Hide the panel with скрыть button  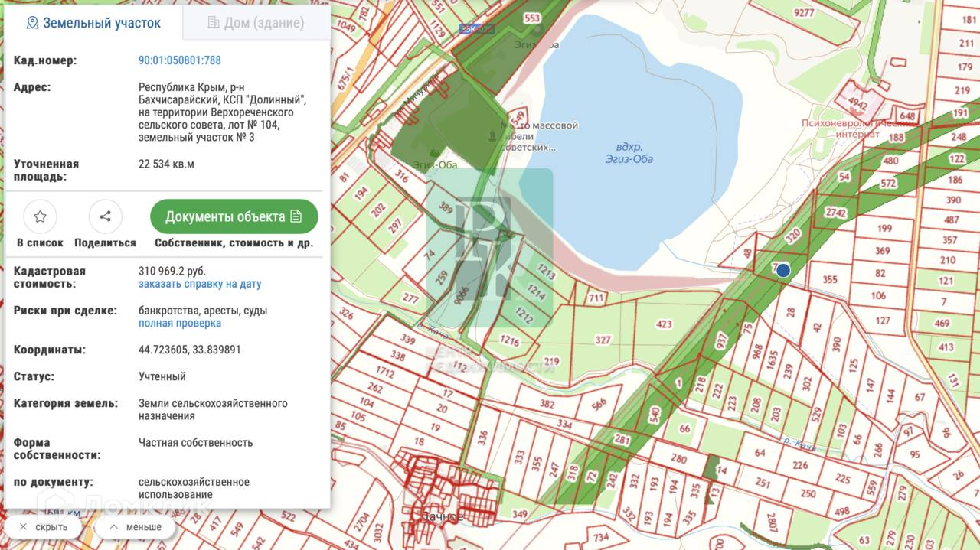44,527
